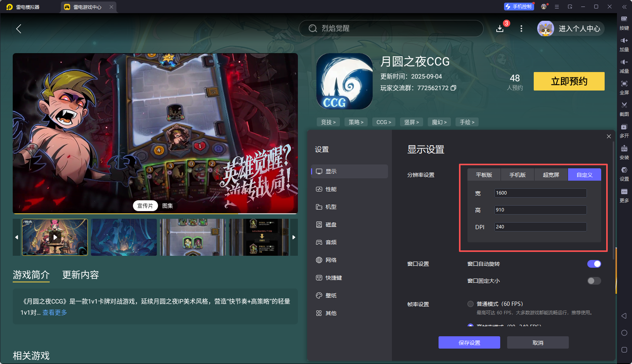Click the 手机控制 phone control button
Image resolution: width=632 pixels, height=364 pixels.
(519, 7)
